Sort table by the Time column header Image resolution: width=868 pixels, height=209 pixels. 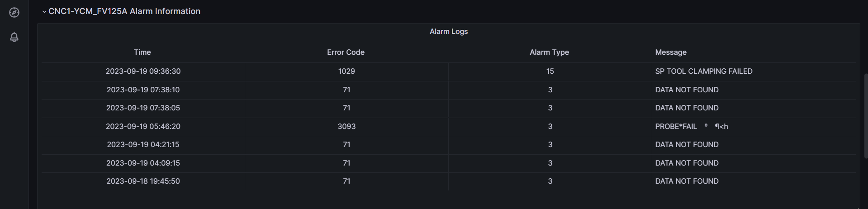(142, 52)
